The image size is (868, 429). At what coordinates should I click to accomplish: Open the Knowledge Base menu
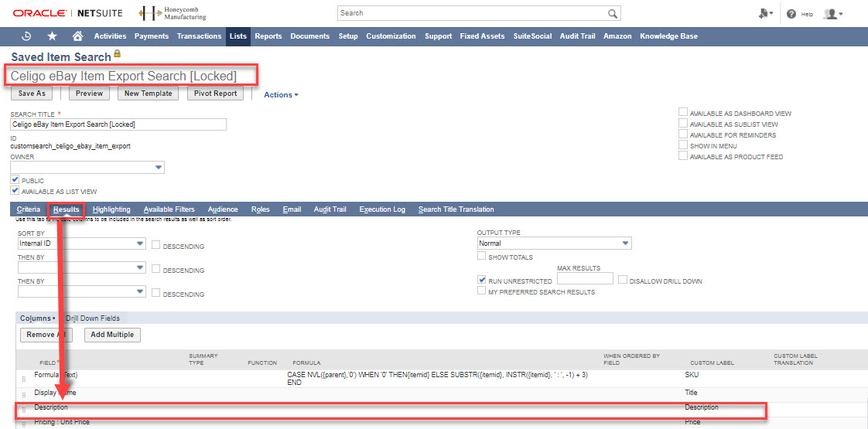[668, 36]
